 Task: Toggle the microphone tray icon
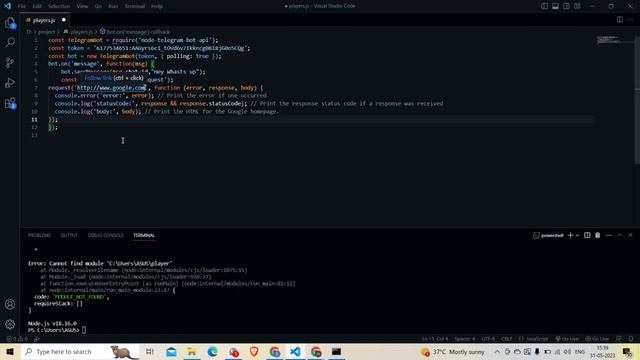tap(537, 351)
